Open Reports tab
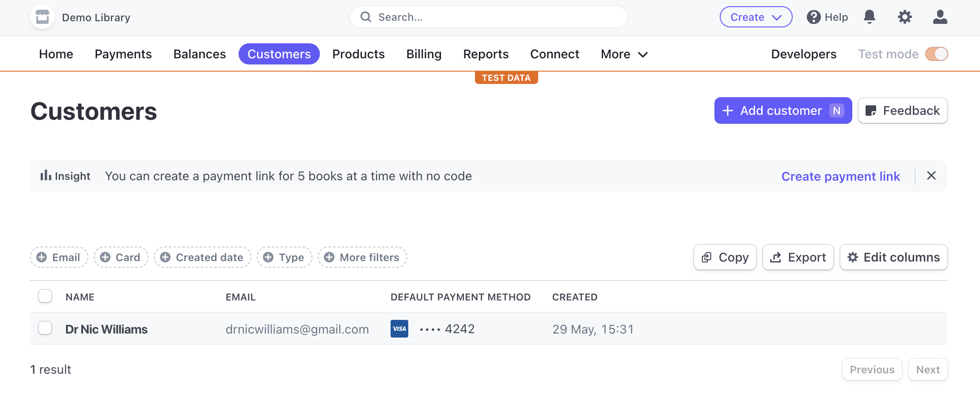This screenshot has height=410, width=980. coord(486,54)
